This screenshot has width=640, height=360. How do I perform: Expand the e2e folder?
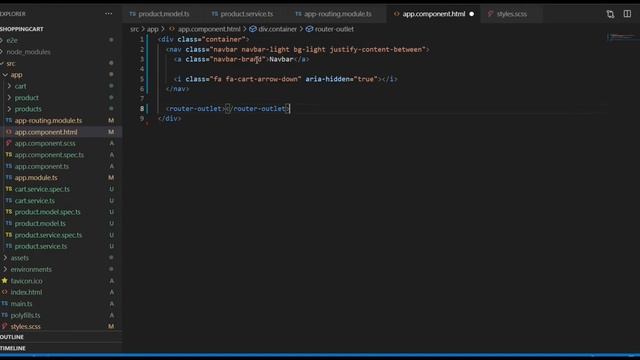coord(12,40)
